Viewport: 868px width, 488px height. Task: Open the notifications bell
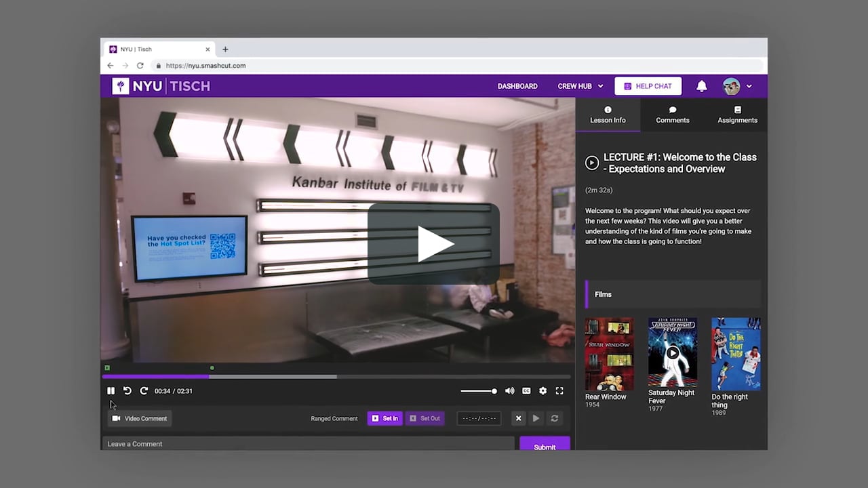point(702,86)
